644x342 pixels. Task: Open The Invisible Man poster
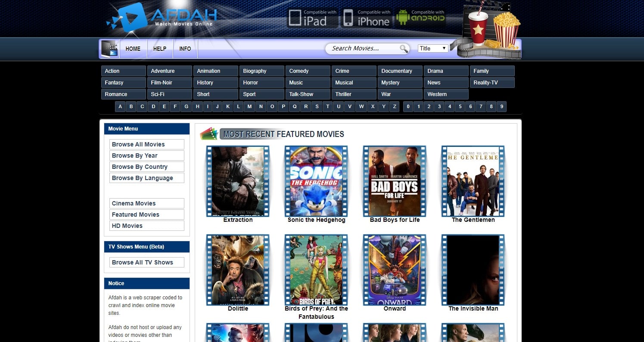tap(473, 270)
